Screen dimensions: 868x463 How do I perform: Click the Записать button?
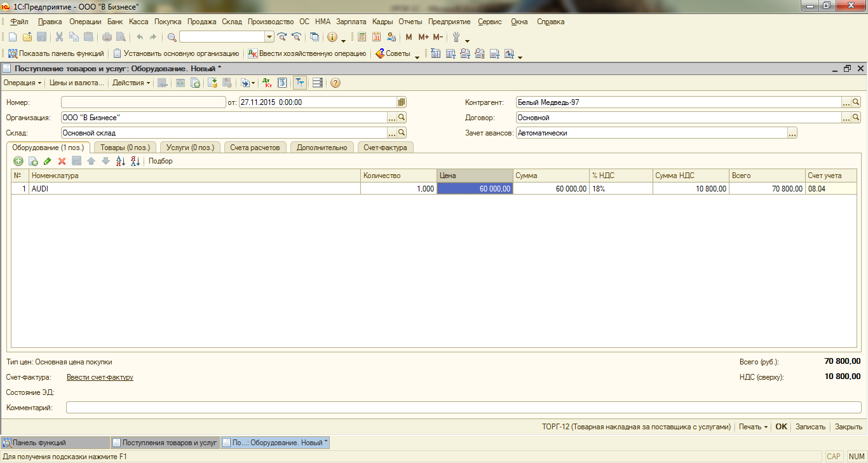click(x=810, y=427)
